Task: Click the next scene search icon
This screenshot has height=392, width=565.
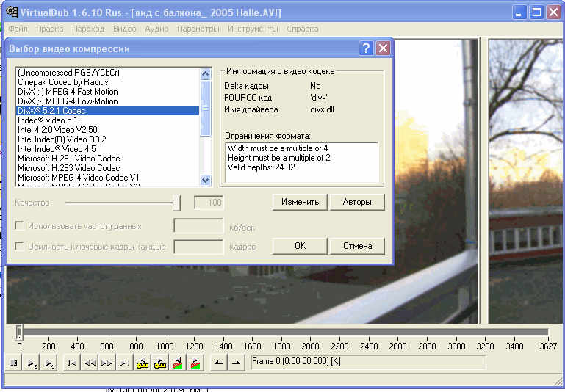Action: [x=195, y=363]
